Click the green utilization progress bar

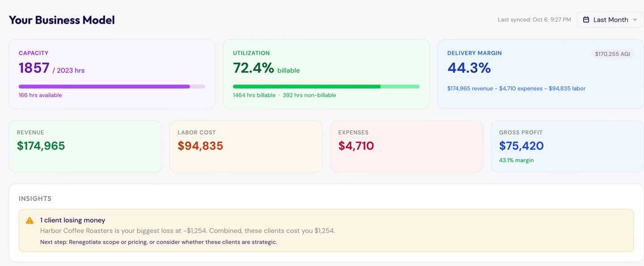point(326,86)
